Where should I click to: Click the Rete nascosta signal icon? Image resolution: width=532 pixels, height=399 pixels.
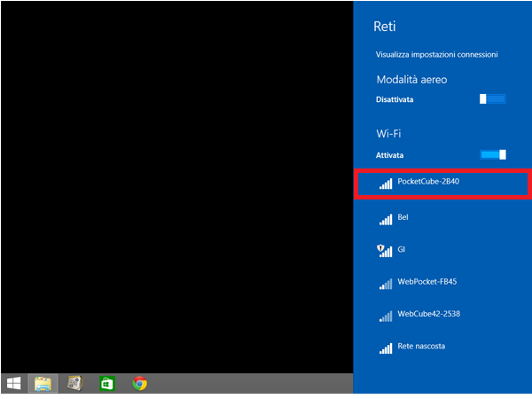[x=386, y=348]
